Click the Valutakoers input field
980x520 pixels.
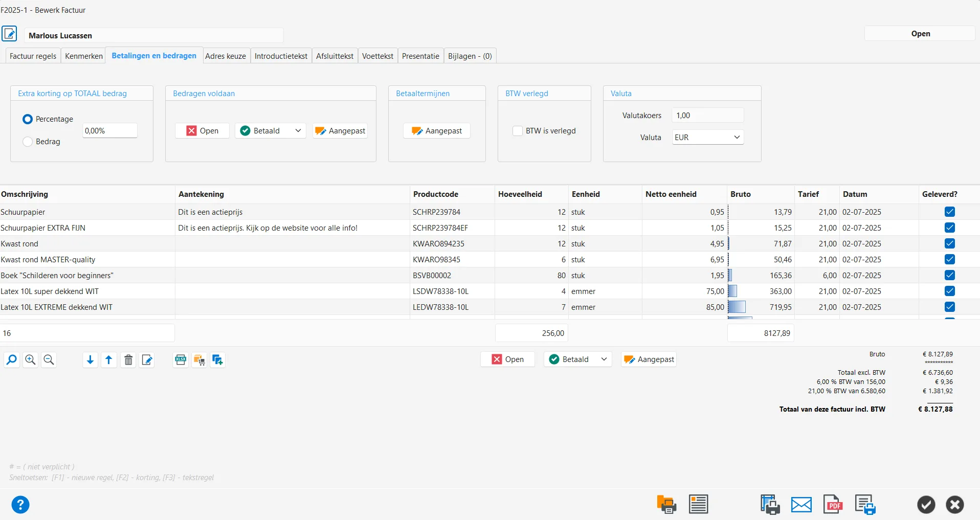click(x=708, y=116)
